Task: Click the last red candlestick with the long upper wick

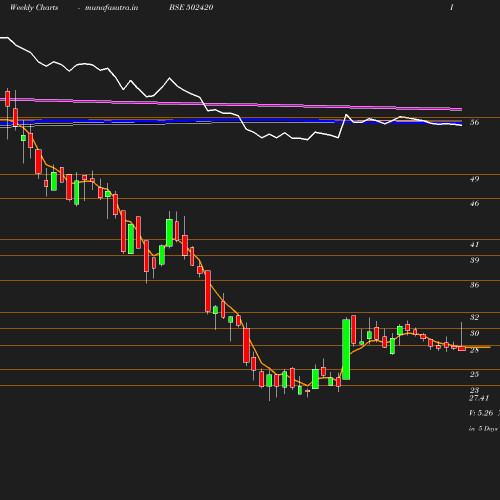Action: pyautogui.click(x=462, y=348)
